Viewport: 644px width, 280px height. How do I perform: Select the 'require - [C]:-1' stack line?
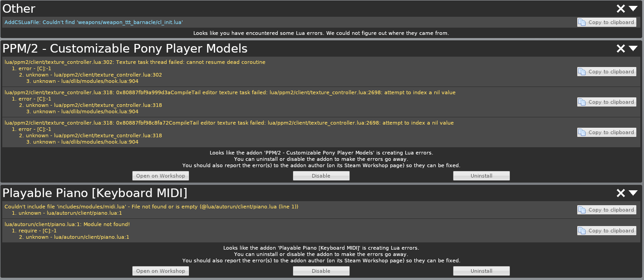(34, 231)
